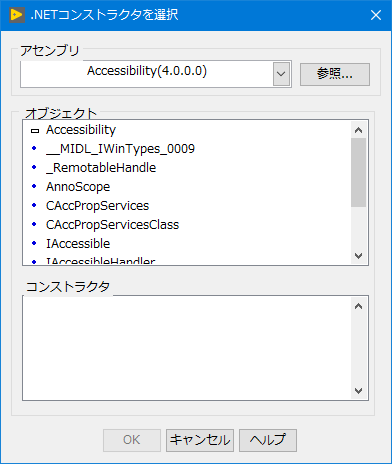Select the CAccPropServices object
392x464 pixels.
97,206
